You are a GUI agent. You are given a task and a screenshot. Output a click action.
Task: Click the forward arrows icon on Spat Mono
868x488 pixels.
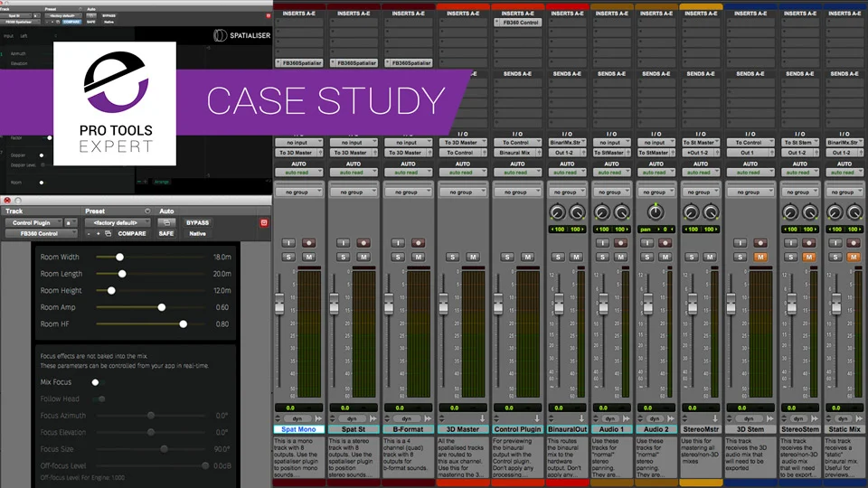(318, 418)
